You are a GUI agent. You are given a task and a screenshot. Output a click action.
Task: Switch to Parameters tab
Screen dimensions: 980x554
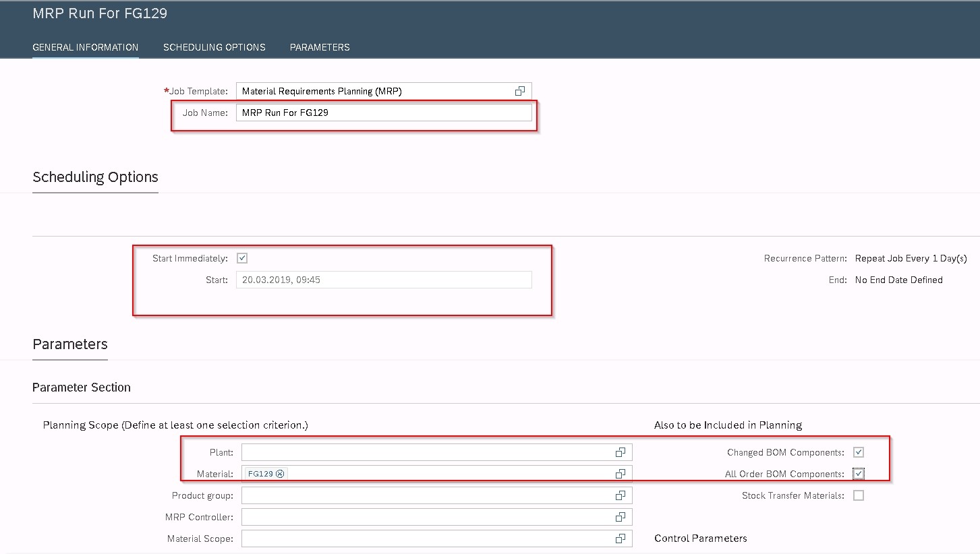tap(320, 47)
